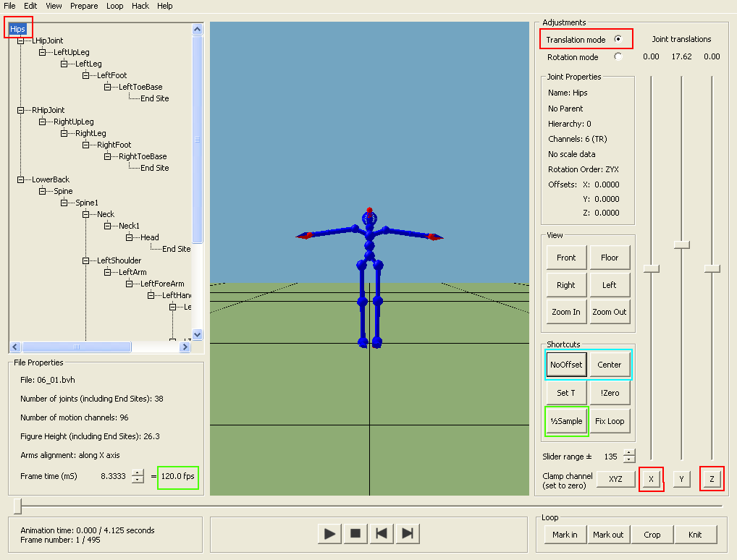Stop the animation playback
Viewport: 737px width, 560px height.
tap(355, 534)
